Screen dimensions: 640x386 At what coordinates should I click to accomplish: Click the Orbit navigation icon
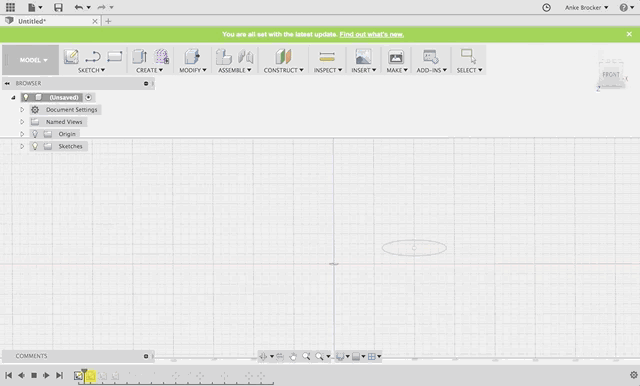263,356
